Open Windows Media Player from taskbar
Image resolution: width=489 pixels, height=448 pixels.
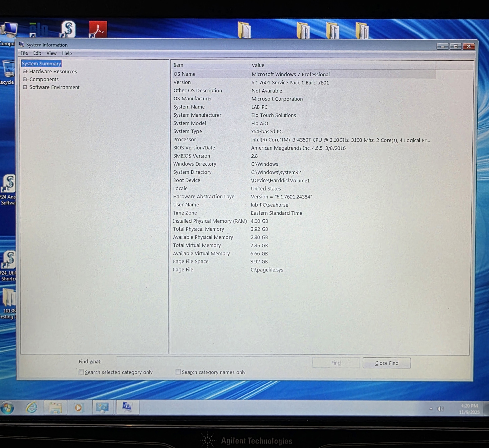pos(78,408)
